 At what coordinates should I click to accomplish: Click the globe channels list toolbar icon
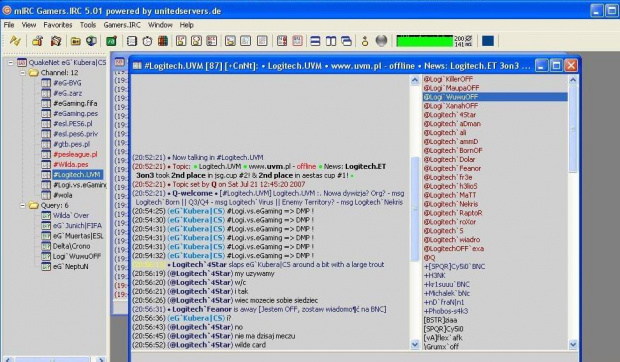click(x=91, y=41)
